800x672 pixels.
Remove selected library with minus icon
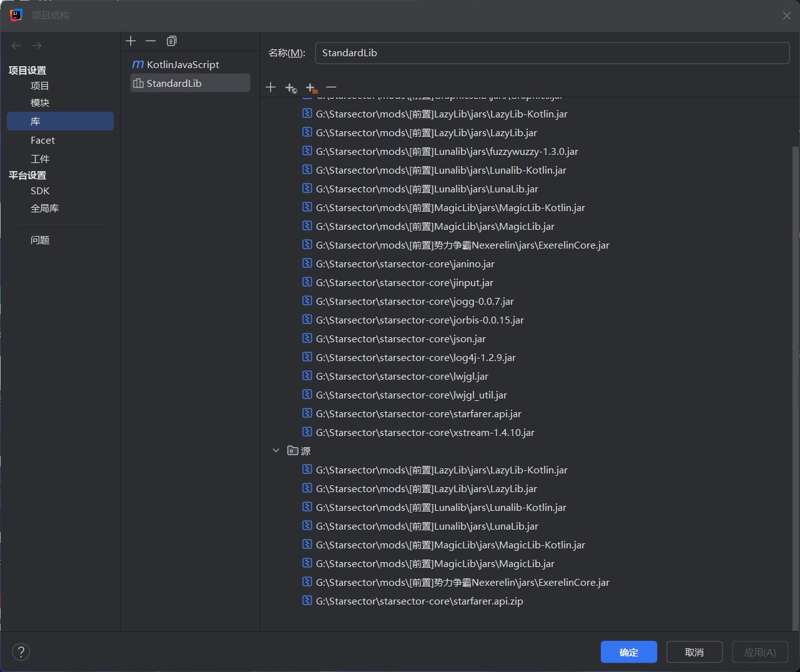click(151, 41)
